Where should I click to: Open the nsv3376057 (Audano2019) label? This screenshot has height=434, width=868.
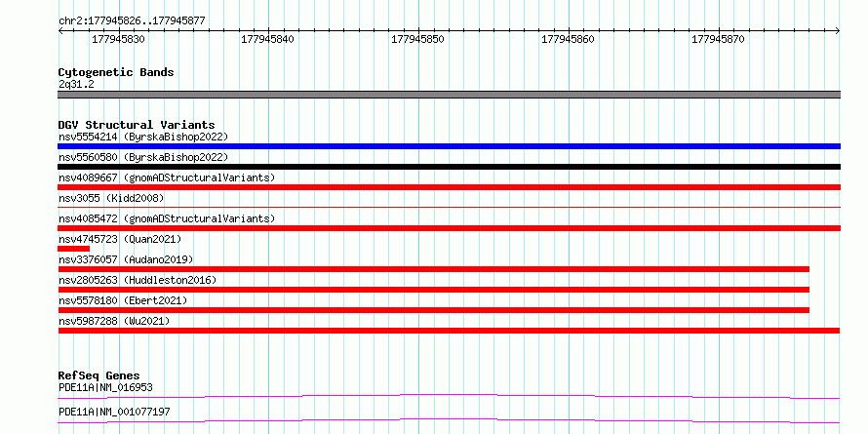[126, 259]
